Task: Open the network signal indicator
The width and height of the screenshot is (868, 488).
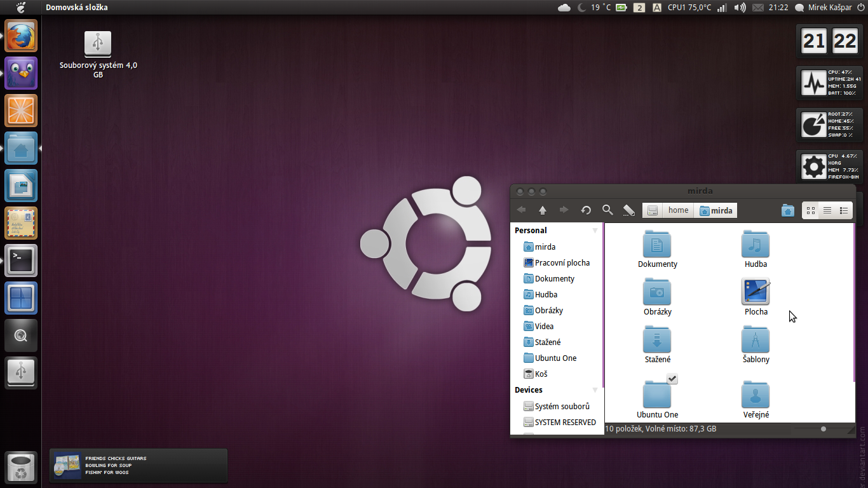Action: [721, 8]
